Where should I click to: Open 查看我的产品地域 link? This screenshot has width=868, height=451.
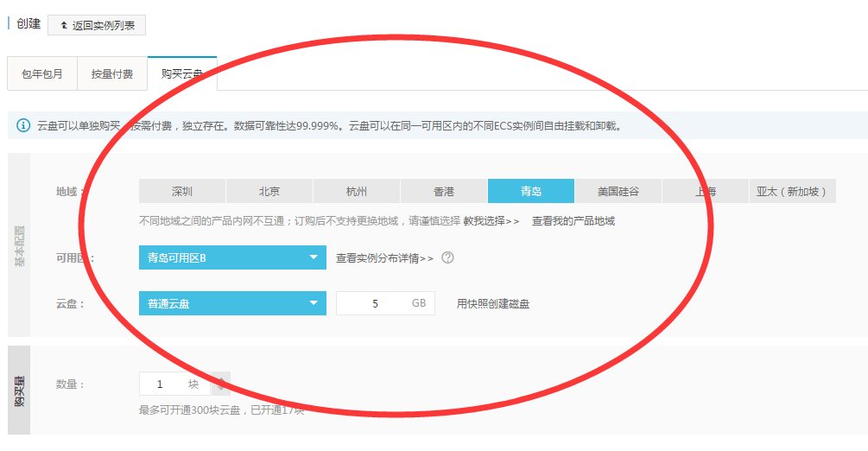(573, 221)
